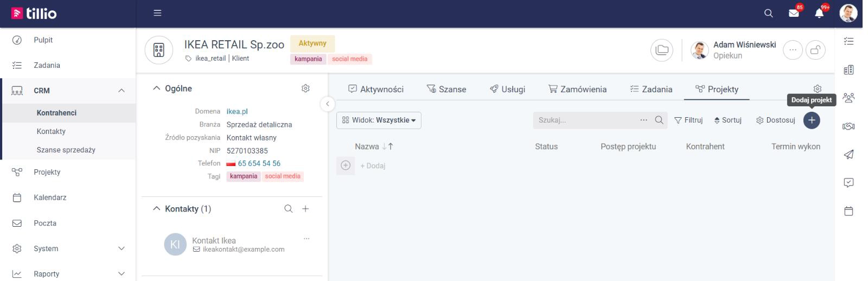This screenshot has width=868, height=281.
Task: Switch to the Szanse tab
Action: pos(446,90)
